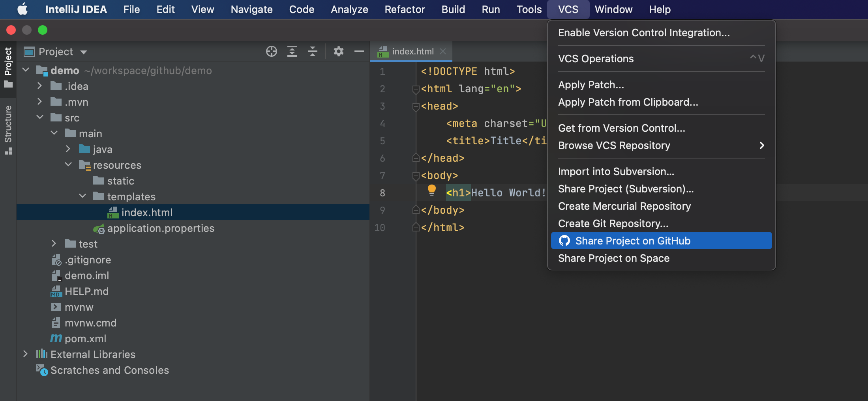Choose Apply Patch from Clipboard

tap(661, 102)
